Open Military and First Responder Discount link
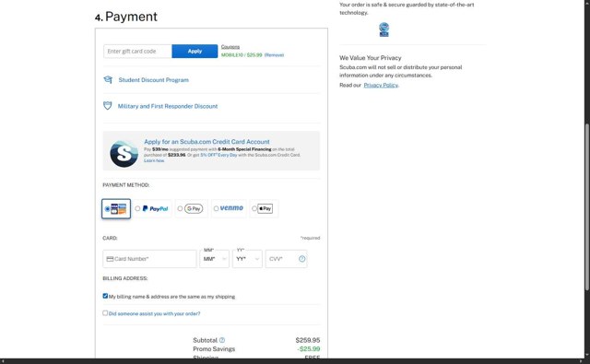The image size is (590, 364). point(168,106)
